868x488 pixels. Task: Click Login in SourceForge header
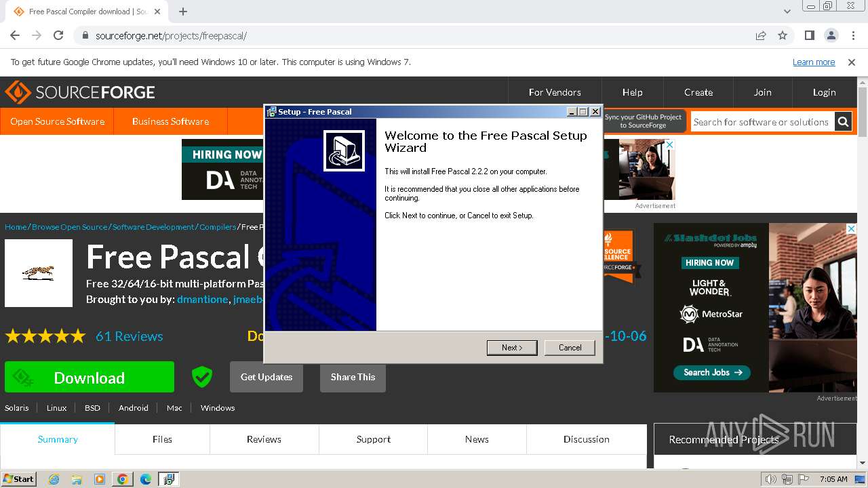click(824, 92)
